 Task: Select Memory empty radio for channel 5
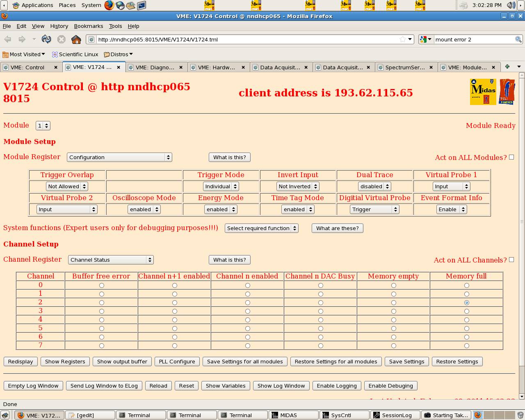(x=394, y=329)
